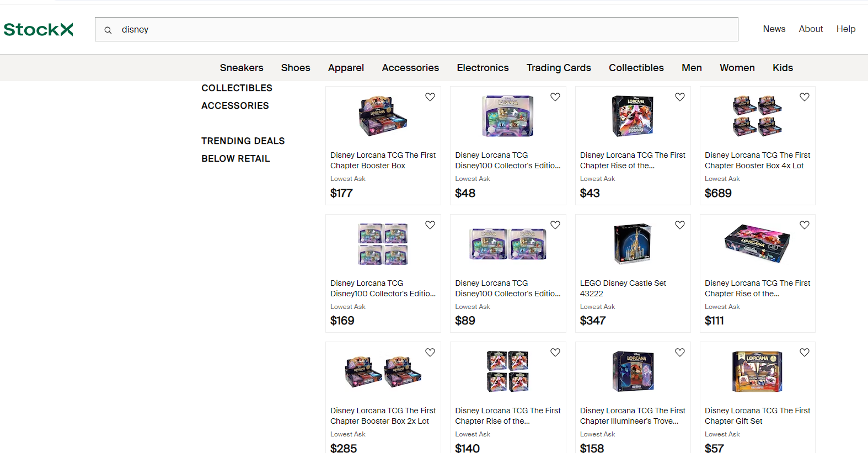This screenshot has width=868, height=453.
Task: Heart the $689 Booster Box 4x Lot
Action: click(805, 97)
